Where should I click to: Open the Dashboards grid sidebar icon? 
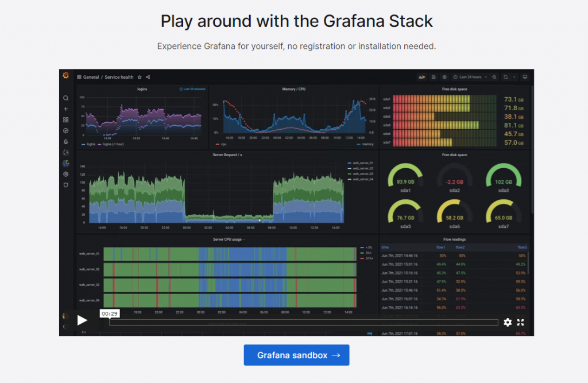point(65,119)
